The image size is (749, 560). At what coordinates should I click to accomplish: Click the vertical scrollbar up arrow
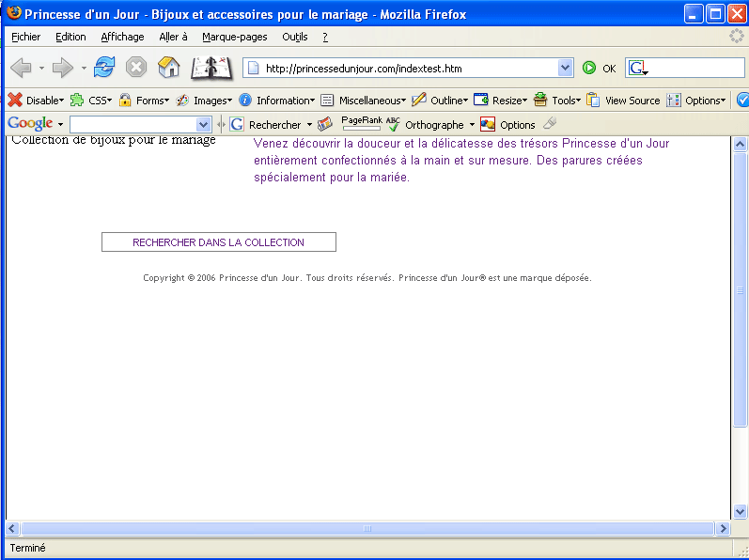(x=740, y=144)
